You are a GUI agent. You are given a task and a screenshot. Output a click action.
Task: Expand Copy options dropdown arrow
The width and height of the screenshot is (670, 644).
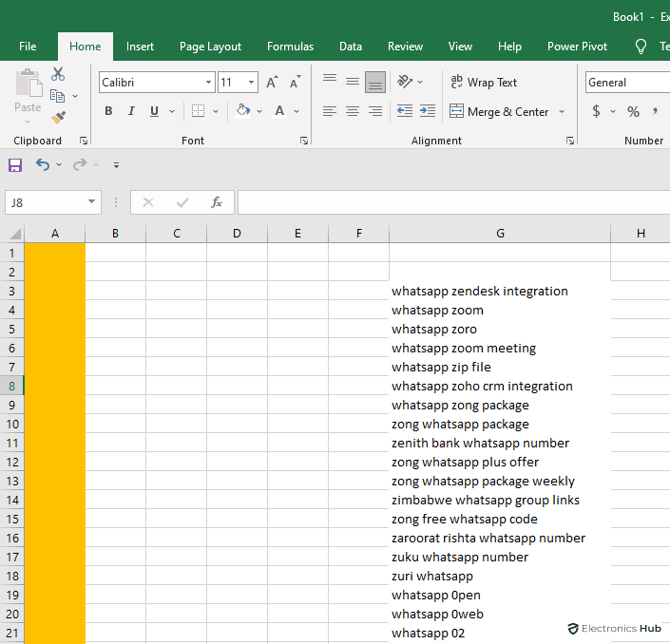tap(75, 96)
